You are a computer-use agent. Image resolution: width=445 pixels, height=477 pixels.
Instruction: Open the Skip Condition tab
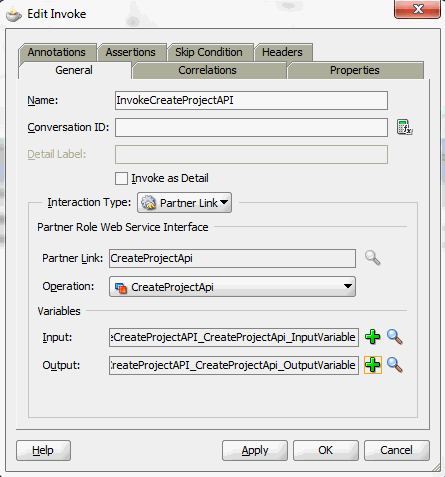click(209, 52)
